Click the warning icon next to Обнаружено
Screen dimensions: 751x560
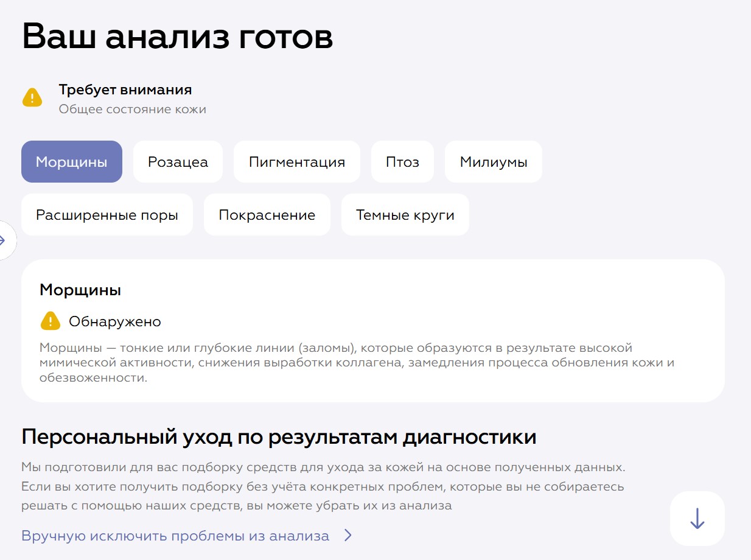[x=51, y=321]
